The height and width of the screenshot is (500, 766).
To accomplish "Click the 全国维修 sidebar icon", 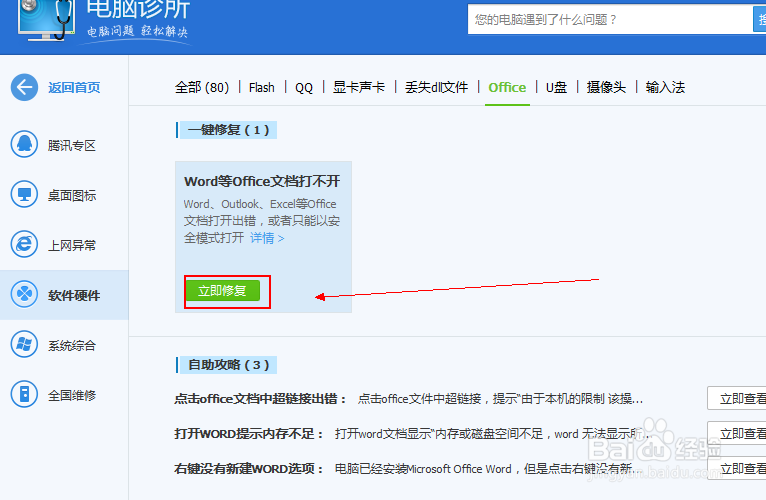I will [24, 394].
